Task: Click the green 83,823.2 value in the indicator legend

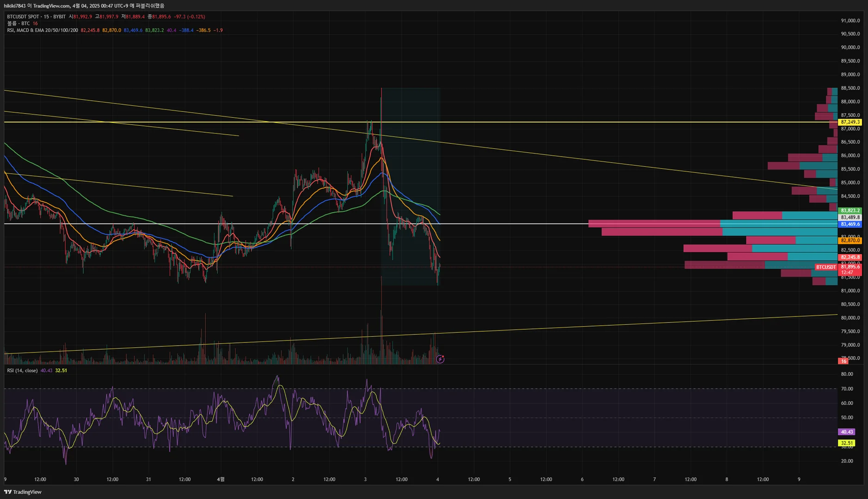Action: tap(154, 30)
